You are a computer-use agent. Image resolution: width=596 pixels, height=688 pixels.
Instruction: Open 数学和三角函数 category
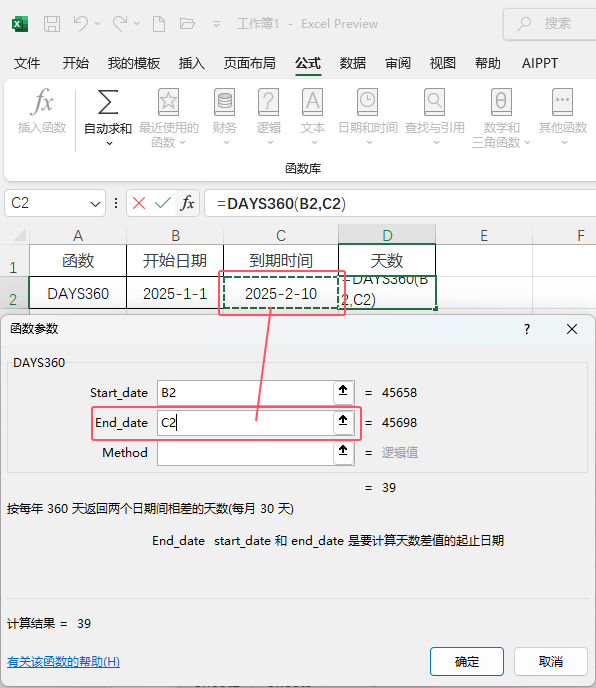501,118
